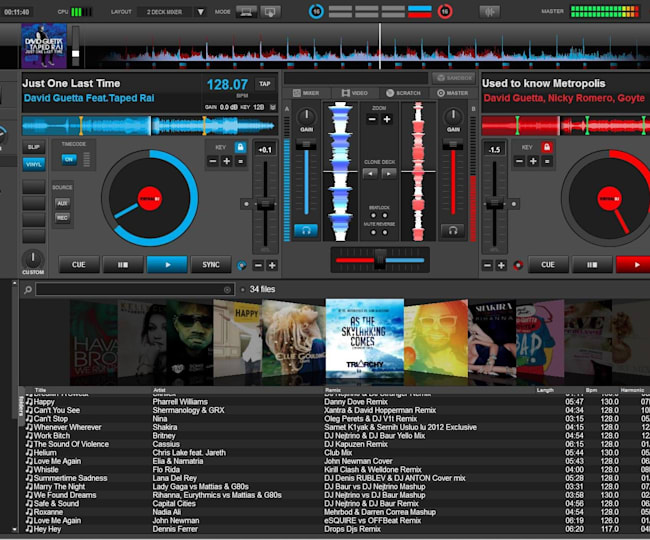Toggle right deck red key lock icon

pyautogui.click(x=547, y=147)
